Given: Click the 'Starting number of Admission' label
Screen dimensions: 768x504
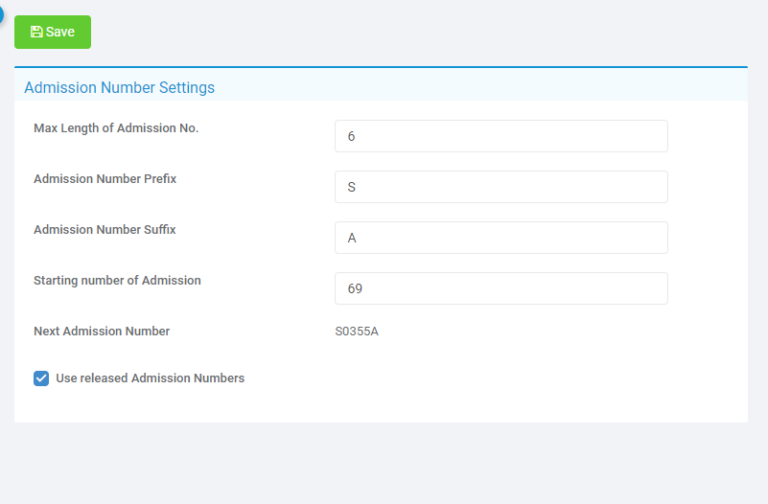Looking at the screenshot, I should (x=117, y=280).
